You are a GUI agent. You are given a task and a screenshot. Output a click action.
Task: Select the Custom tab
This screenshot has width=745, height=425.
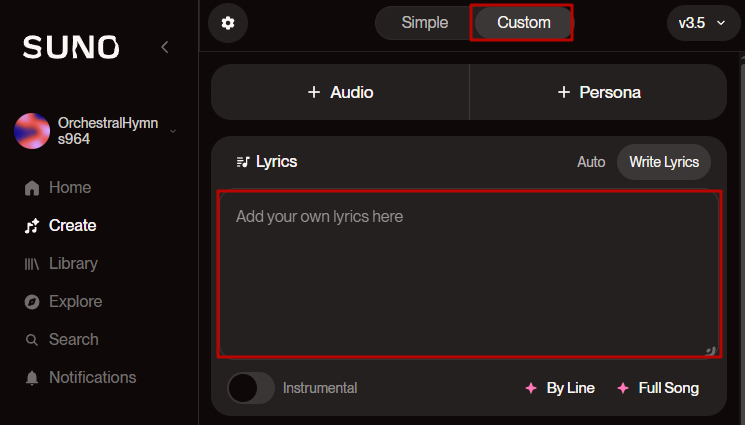click(524, 23)
